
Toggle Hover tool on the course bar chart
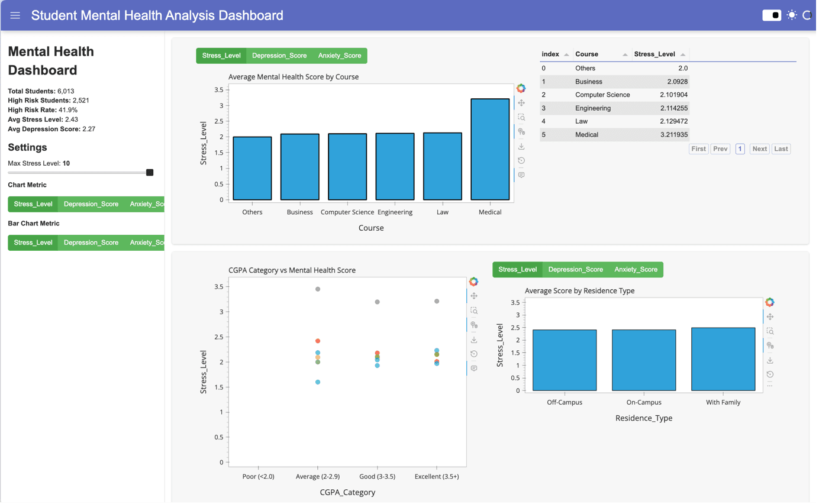click(x=523, y=176)
